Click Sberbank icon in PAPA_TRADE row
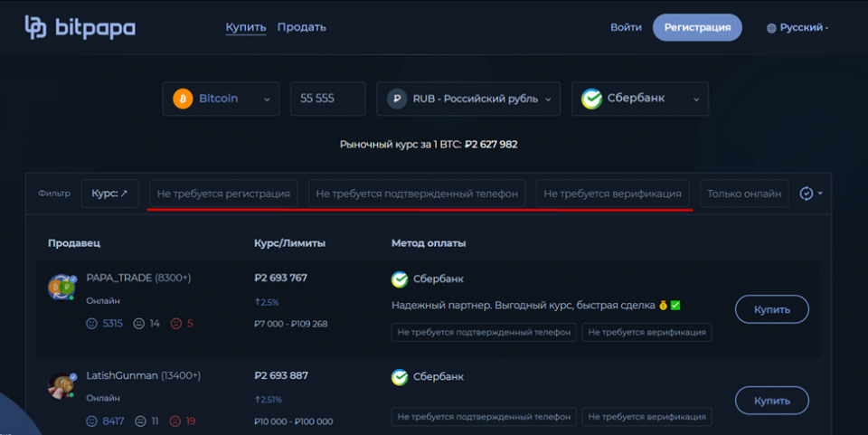This screenshot has height=435, width=868. coord(400,279)
